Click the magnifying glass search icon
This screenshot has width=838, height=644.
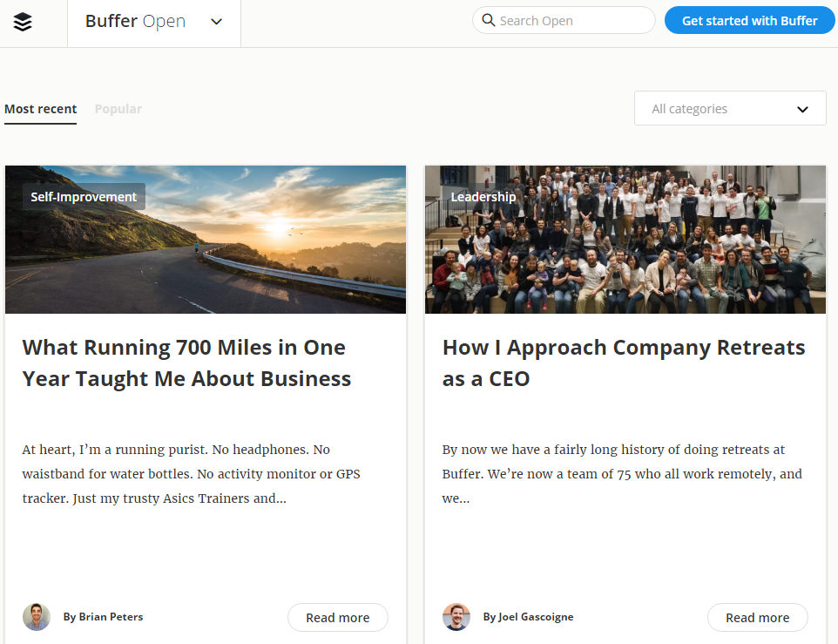tap(488, 20)
